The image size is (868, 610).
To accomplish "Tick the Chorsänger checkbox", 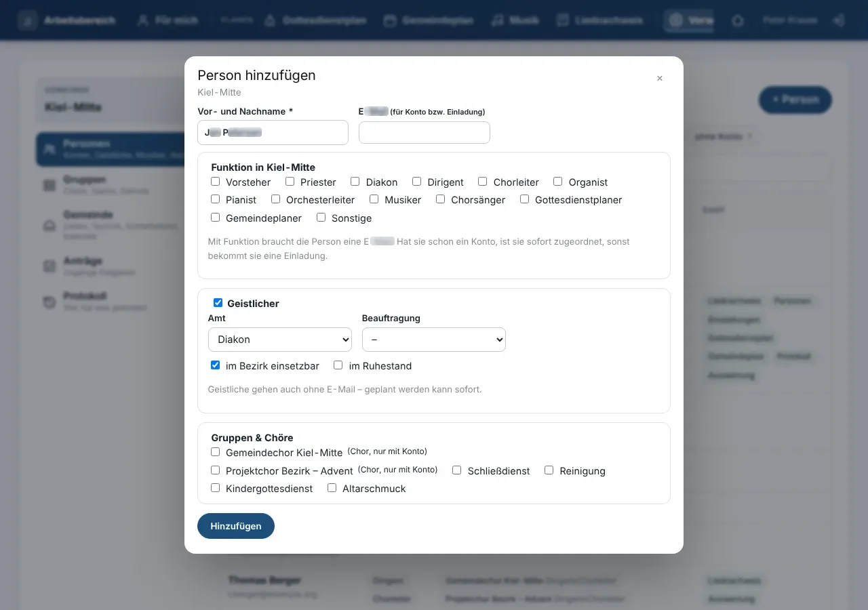I will (x=440, y=199).
